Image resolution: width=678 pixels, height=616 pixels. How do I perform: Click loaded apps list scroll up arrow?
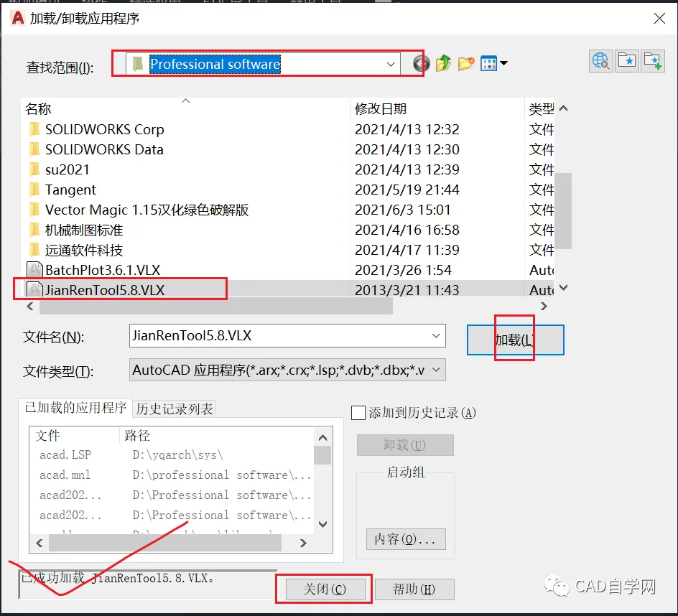(322, 437)
